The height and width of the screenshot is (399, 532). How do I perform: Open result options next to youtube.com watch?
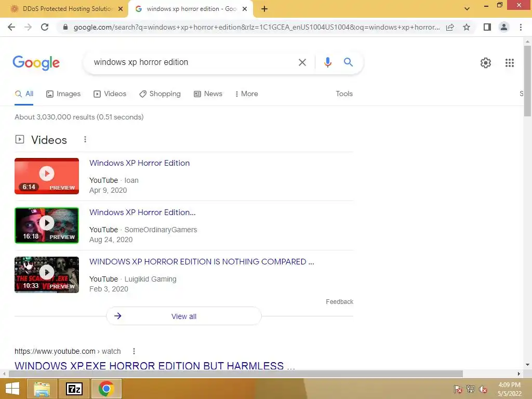point(134,351)
